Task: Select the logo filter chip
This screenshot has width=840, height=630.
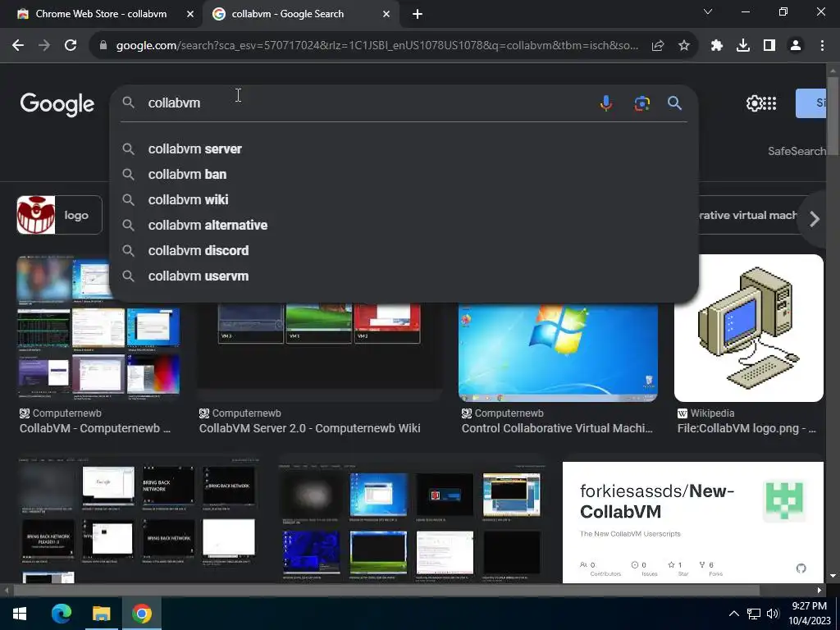Action: (59, 215)
